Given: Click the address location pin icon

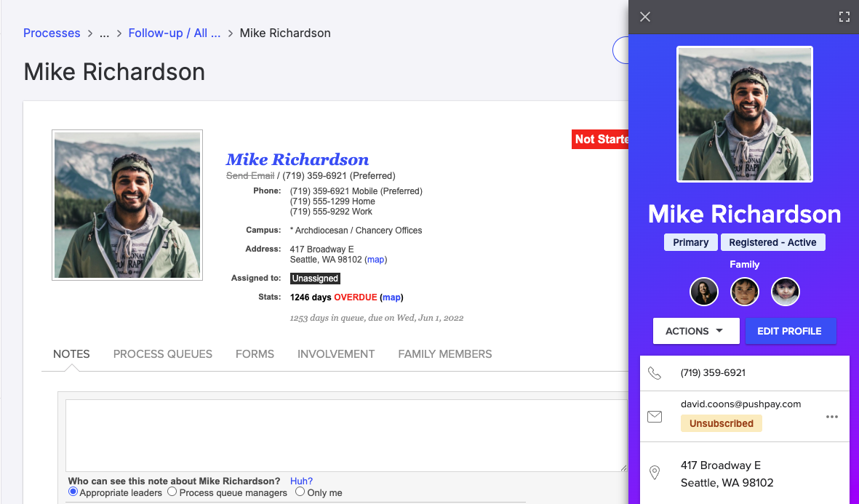Looking at the screenshot, I should 655,473.
